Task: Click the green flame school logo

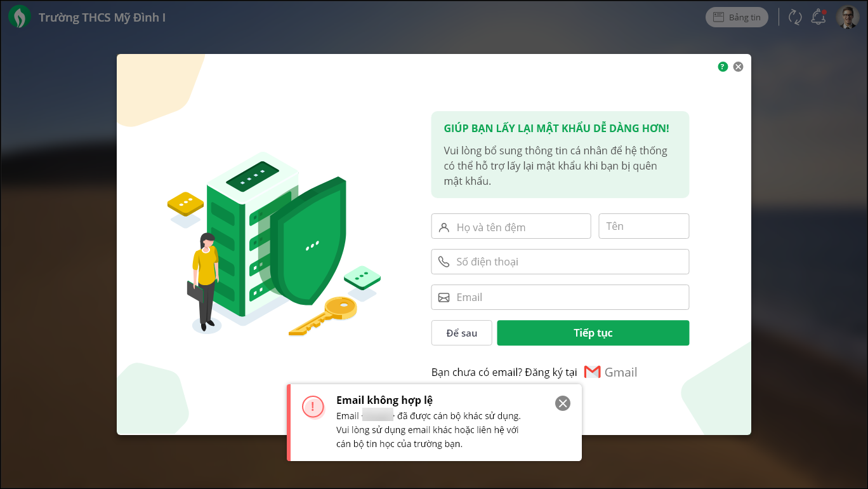Action: click(x=20, y=17)
